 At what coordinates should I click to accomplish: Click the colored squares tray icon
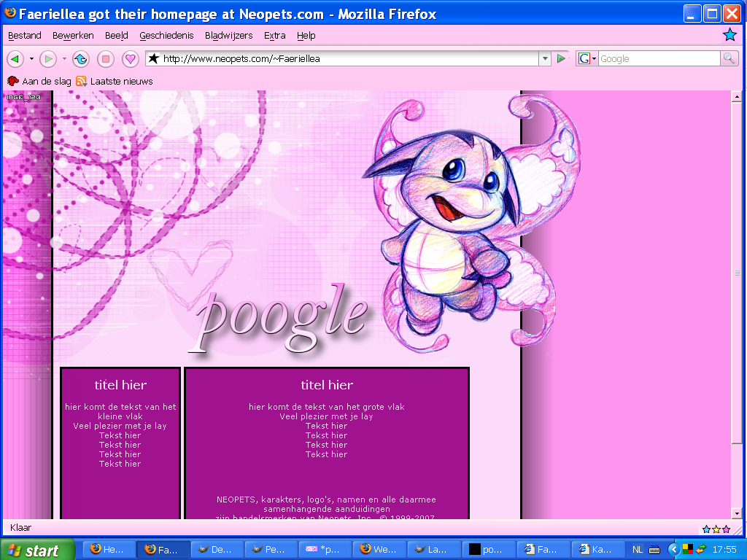click(687, 549)
